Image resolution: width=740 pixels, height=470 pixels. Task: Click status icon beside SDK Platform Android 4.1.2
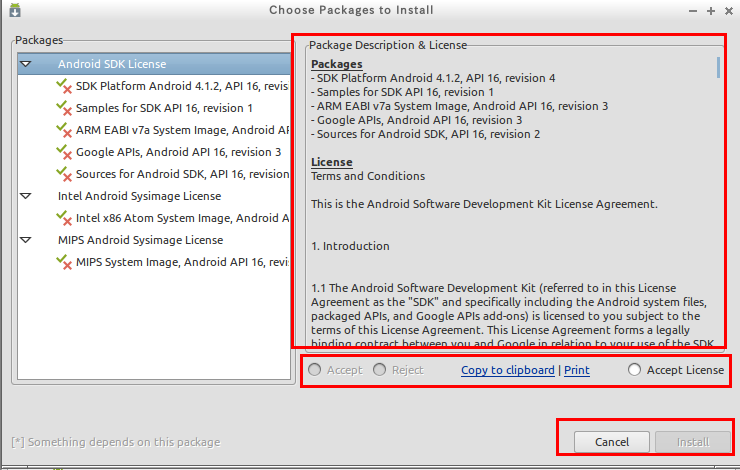65,86
